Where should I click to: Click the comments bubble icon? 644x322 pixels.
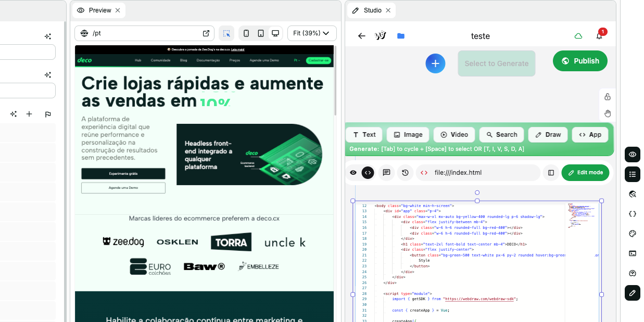(x=386, y=172)
